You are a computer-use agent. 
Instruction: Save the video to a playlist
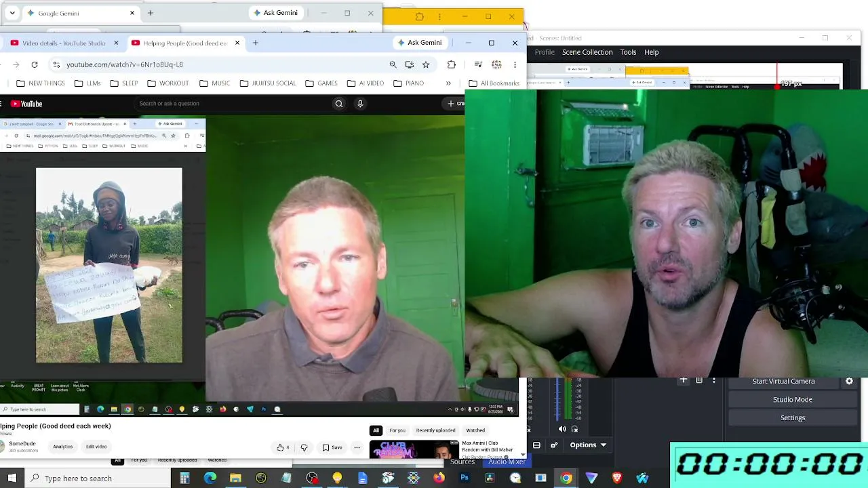coord(332,447)
